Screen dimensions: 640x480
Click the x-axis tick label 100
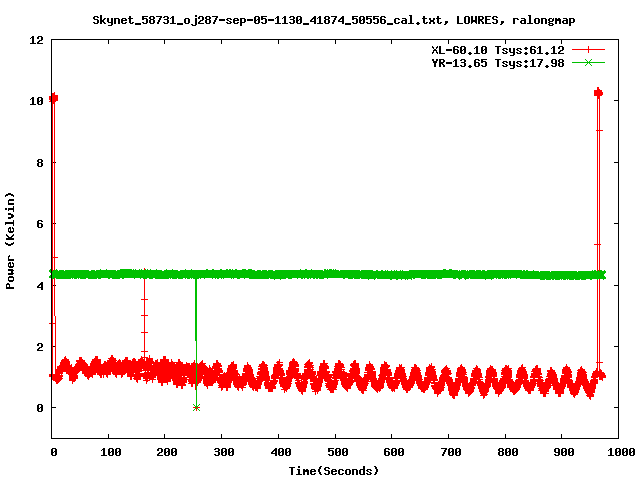pyautogui.click(x=111, y=452)
